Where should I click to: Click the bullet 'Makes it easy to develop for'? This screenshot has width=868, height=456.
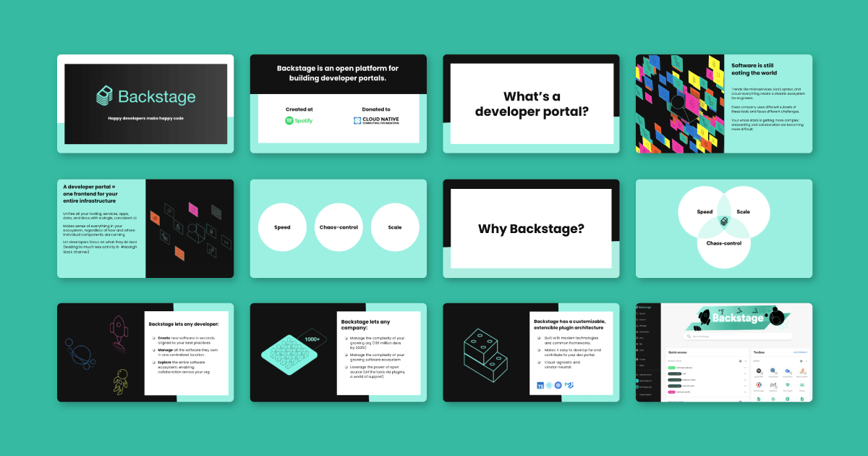(574, 352)
